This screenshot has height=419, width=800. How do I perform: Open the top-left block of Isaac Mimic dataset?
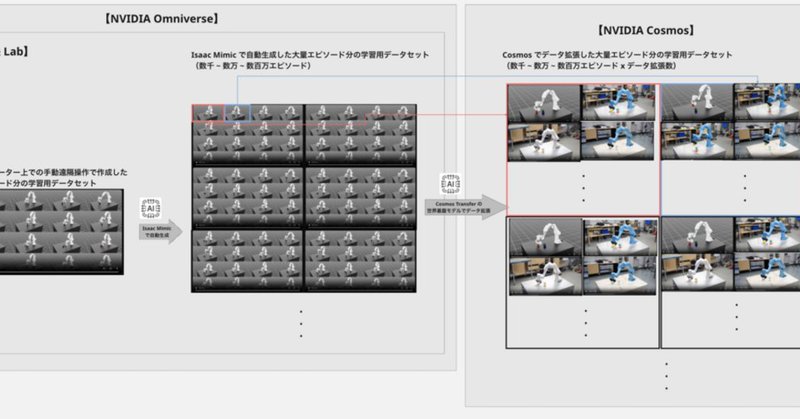tap(247, 135)
